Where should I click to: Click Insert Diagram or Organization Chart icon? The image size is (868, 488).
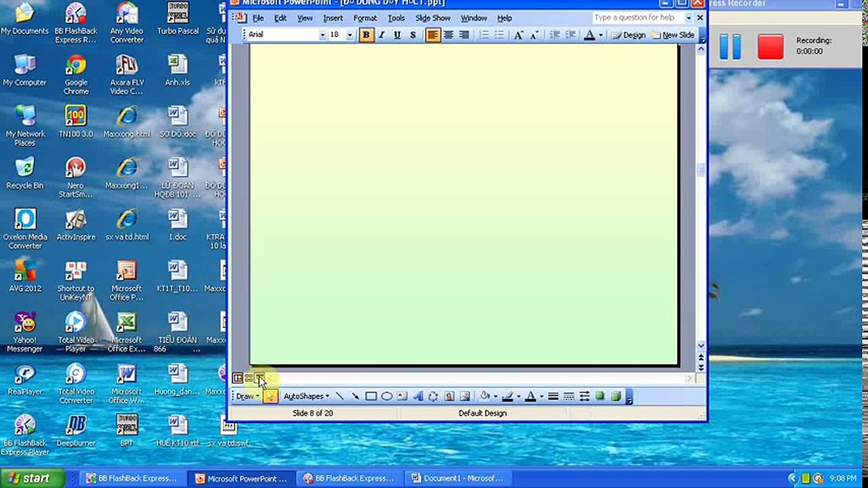(433, 396)
